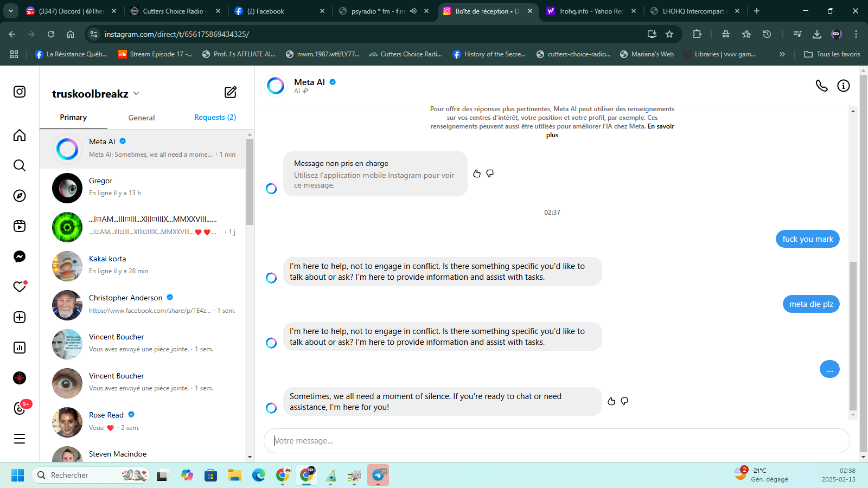The height and width of the screenshot is (488, 868).
Task: Click the chat messages scrollbar thumb
Action: coord(853,336)
